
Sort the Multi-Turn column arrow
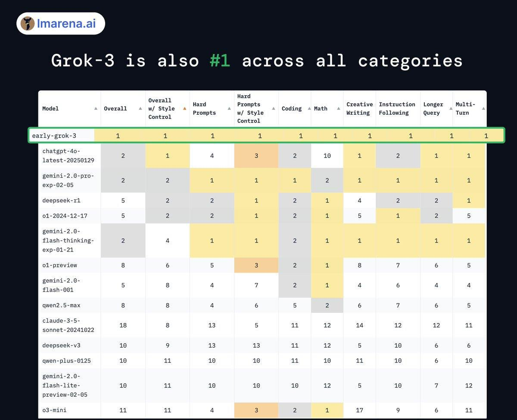[483, 109]
